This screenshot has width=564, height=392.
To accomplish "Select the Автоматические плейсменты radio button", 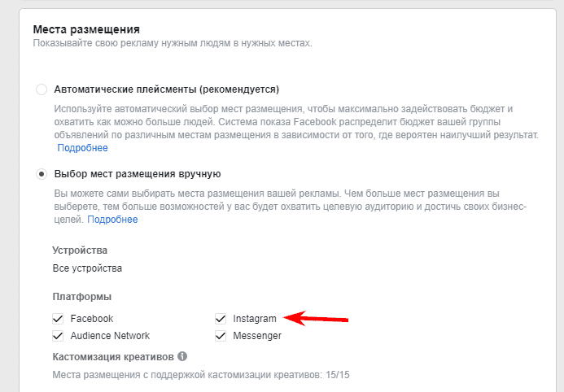I will [42, 89].
